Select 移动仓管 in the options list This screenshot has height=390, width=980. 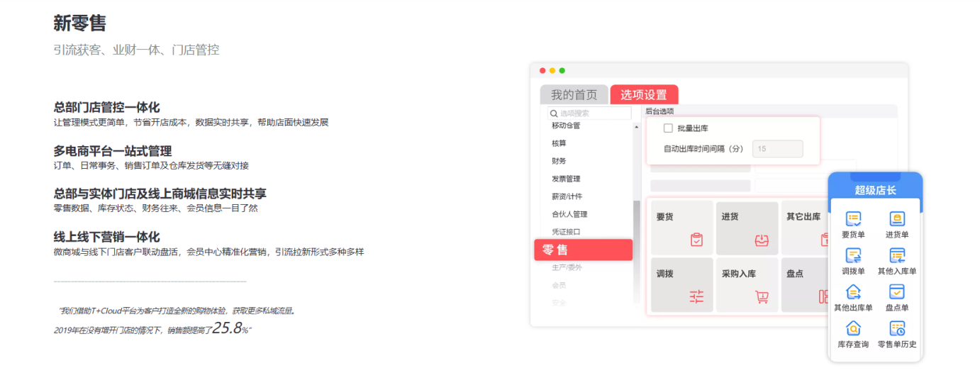[566, 126]
